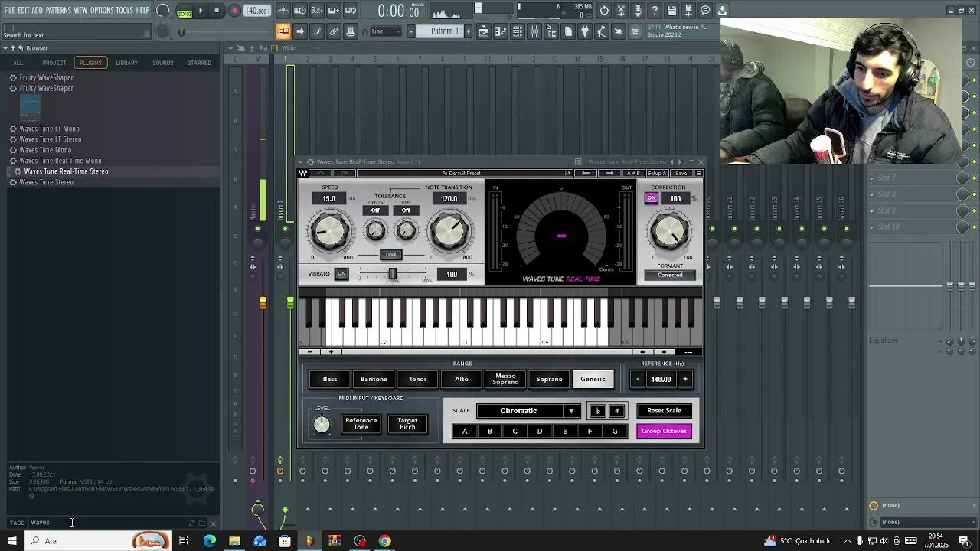Viewport: 980px width, 551px height.
Task: Open the Formant Corrected selector
Action: 670,275
